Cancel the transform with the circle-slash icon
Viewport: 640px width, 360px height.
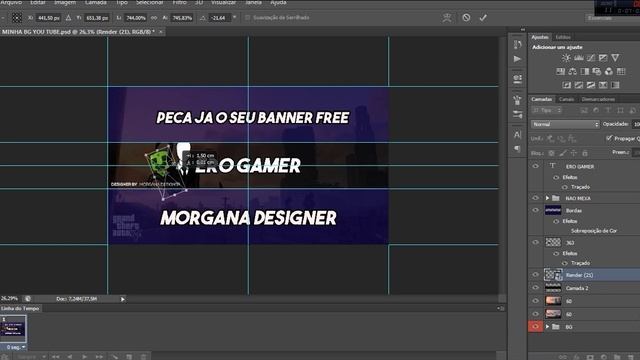[x=466, y=18]
